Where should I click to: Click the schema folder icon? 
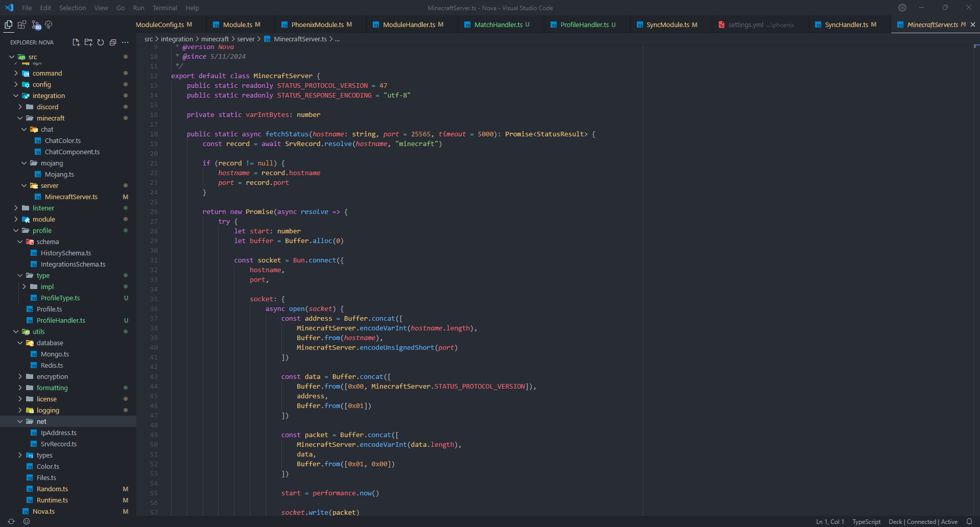pyautogui.click(x=30, y=242)
